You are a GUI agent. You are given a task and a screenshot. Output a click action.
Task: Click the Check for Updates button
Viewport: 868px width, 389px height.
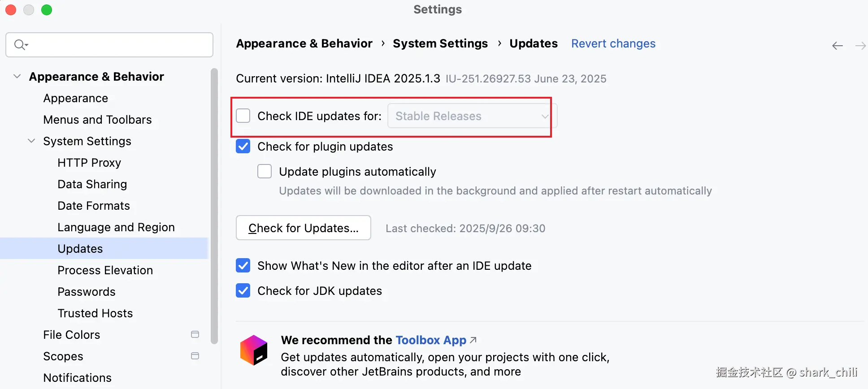304,228
